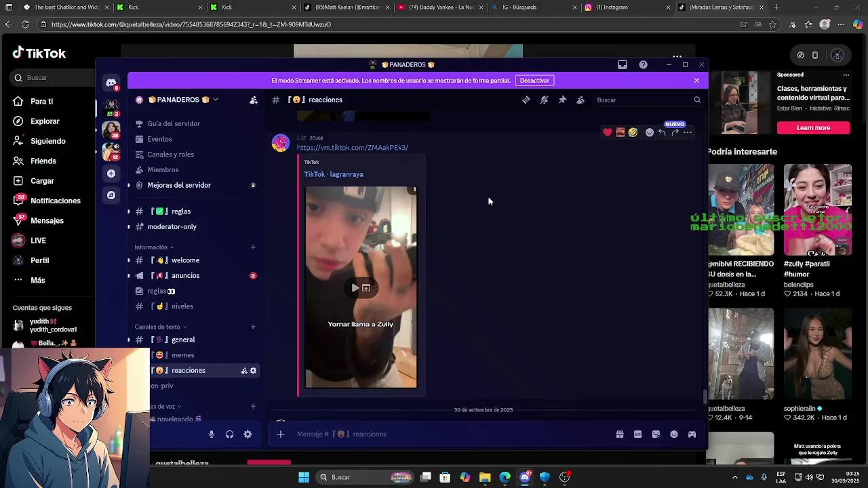Click the invite people icon beside PANADEROS

pyautogui.click(x=254, y=100)
